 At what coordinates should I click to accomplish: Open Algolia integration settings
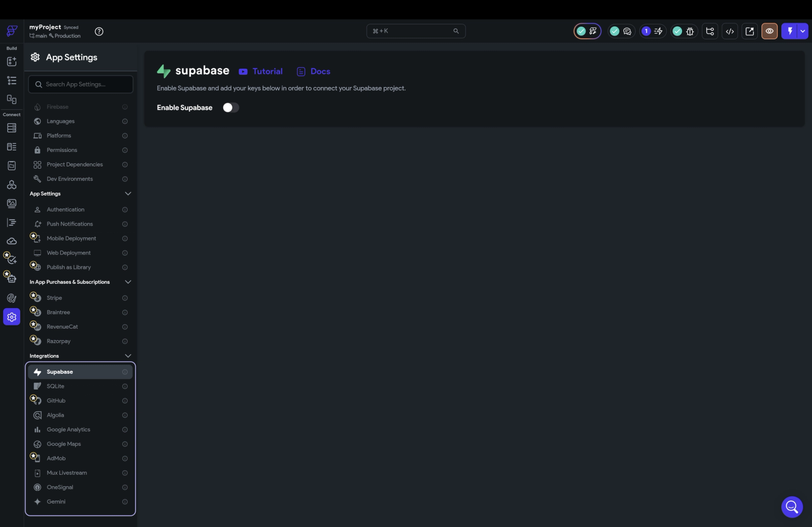80,415
